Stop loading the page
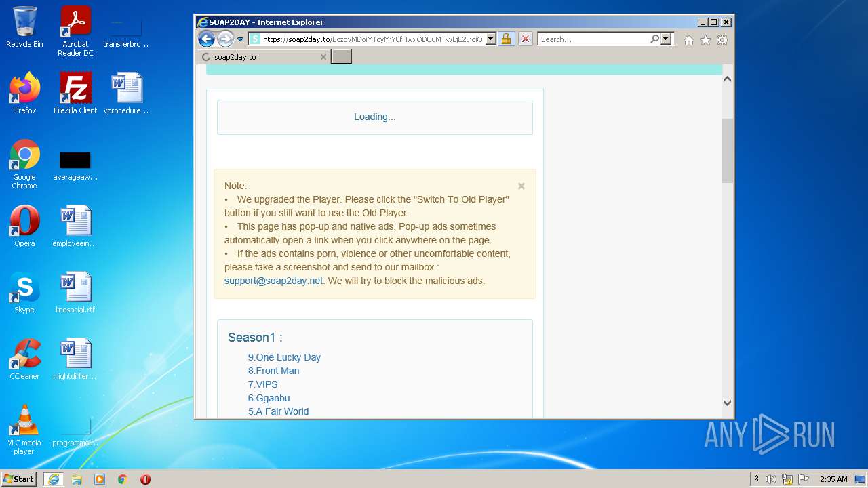This screenshot has width=868, height=488. tap(525, 39)
